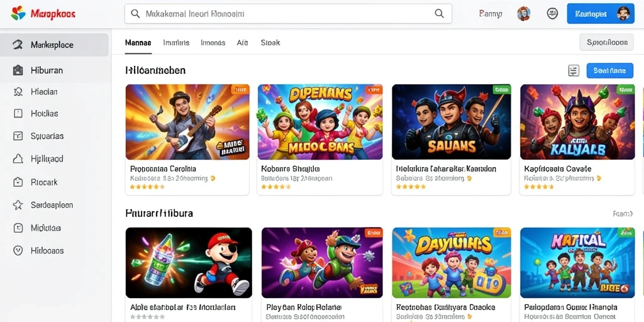644x322 pixels.
Task: Click the bell icon beside Hjiljuaod
Action: 18,159
